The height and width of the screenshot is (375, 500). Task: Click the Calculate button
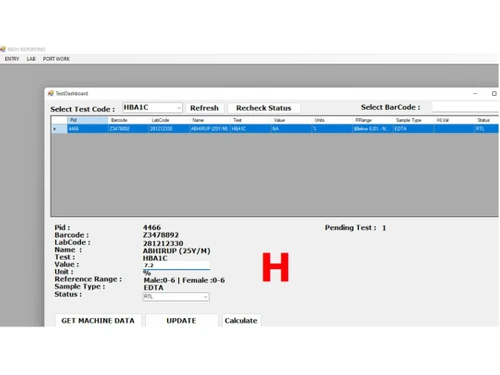coord(241,320)
